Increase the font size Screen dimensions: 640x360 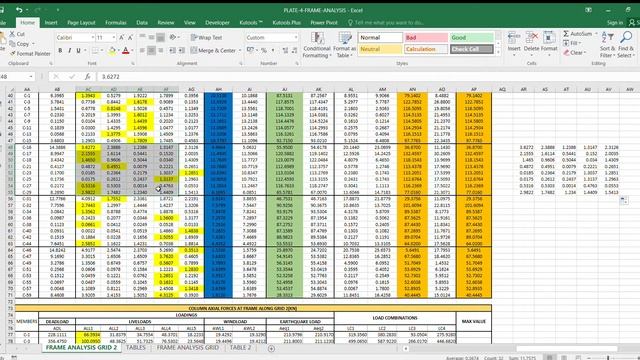[121, 38]
